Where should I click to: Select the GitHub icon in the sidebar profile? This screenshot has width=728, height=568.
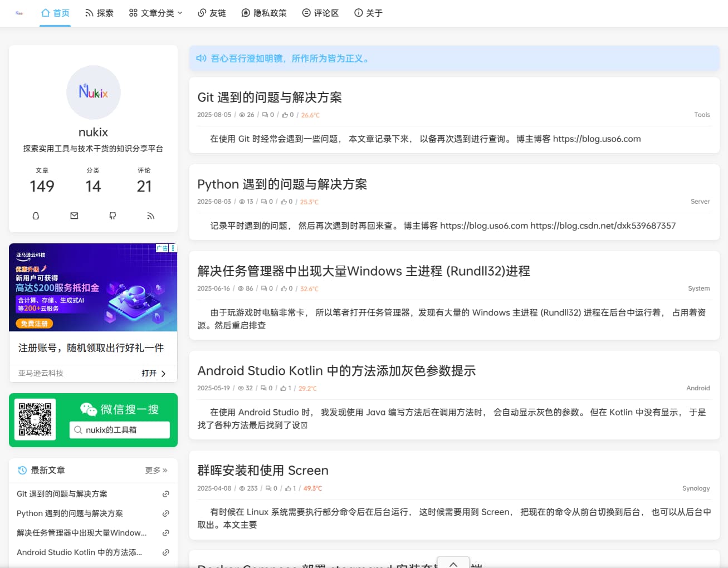point(113,216)
